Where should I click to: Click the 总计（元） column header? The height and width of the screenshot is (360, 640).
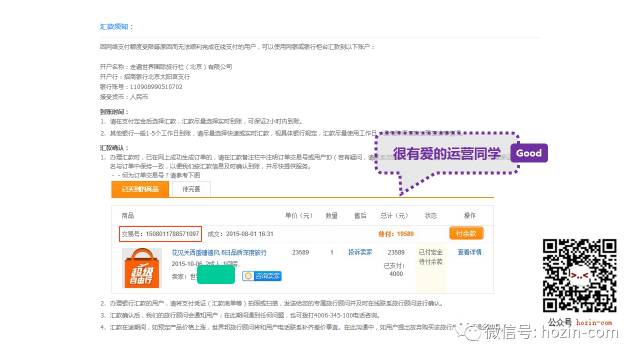pos(394,216)
